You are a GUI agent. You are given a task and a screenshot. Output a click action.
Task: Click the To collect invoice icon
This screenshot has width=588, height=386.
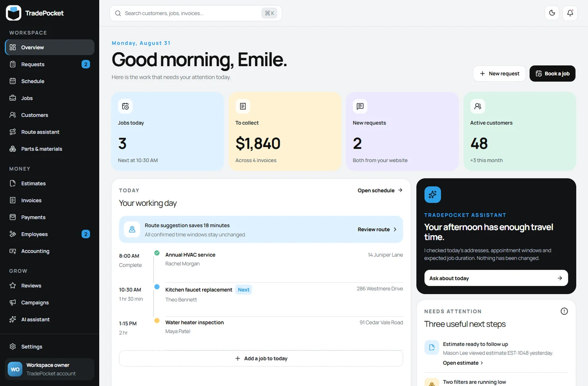pyautogui.click(x=243, y=106)
